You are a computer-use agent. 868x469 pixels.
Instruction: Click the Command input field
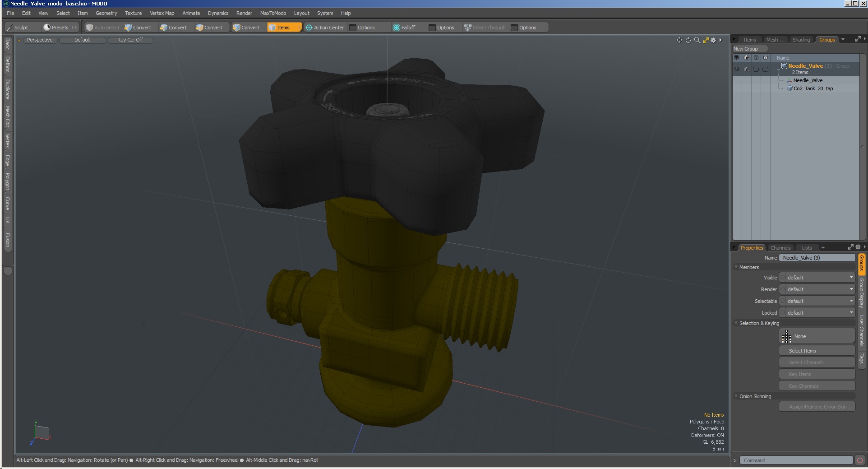(x=796, y=460)
